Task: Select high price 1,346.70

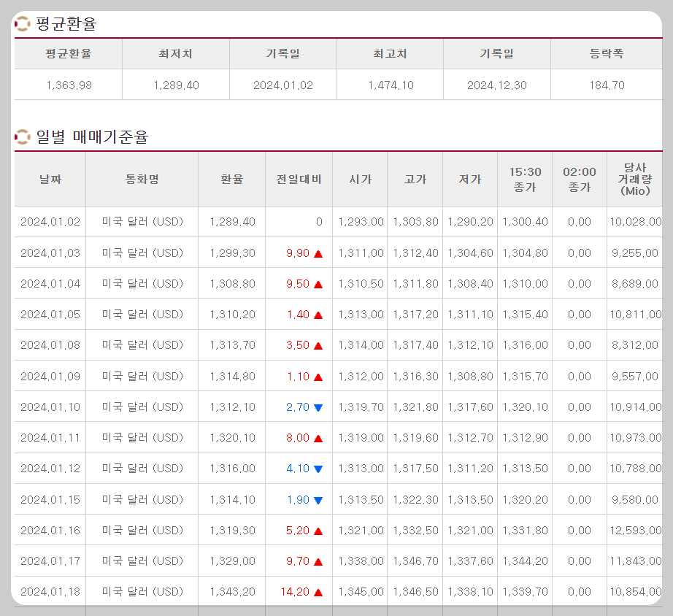Action: [x=415, y=561]
